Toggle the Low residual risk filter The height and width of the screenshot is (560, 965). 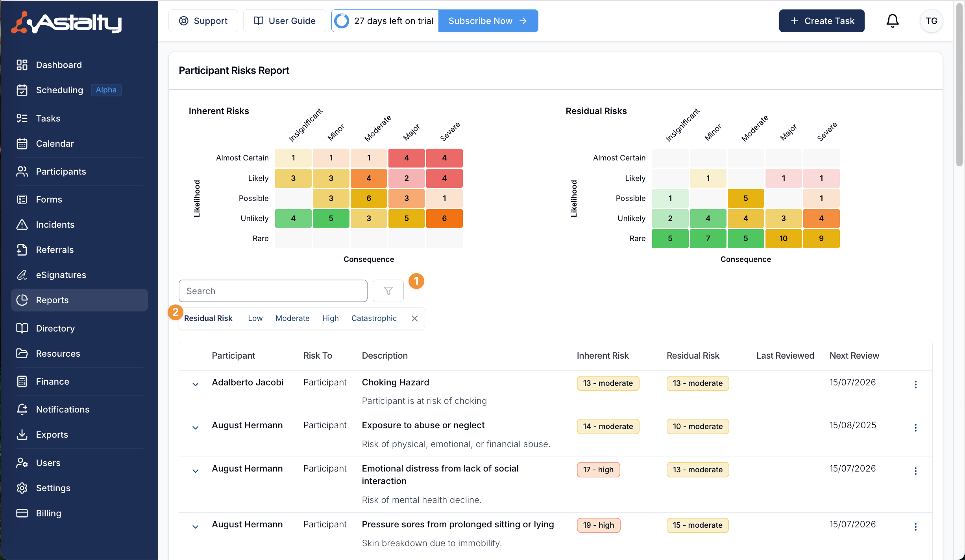pos(255,318)
